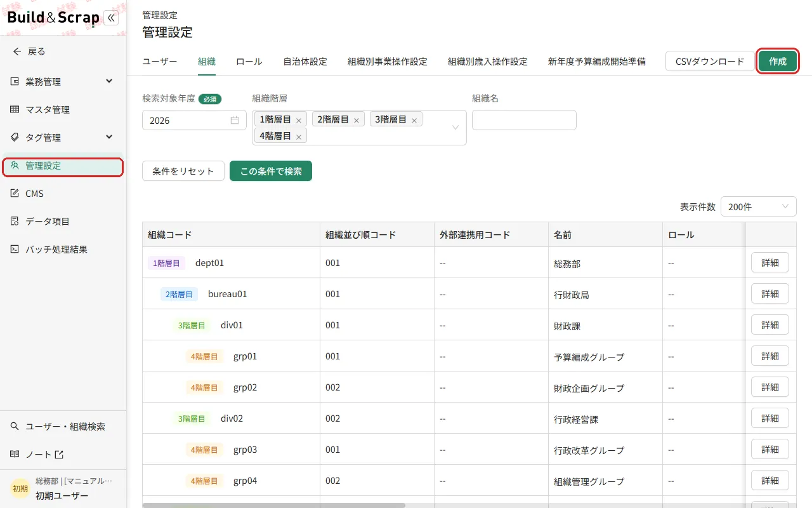Screen dimensions: 812x508
Task: Click the grp01 organization code
Action: pos(246,356)
